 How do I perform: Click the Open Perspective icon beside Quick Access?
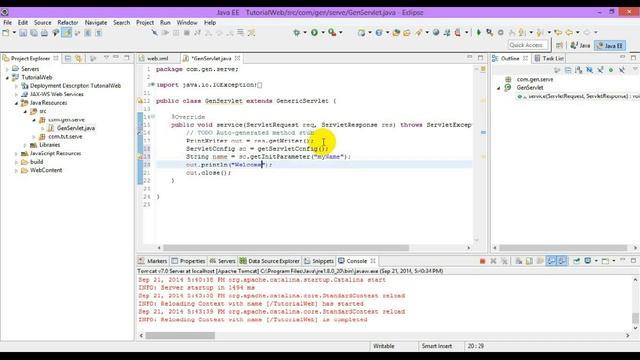(x=559, y=45)
